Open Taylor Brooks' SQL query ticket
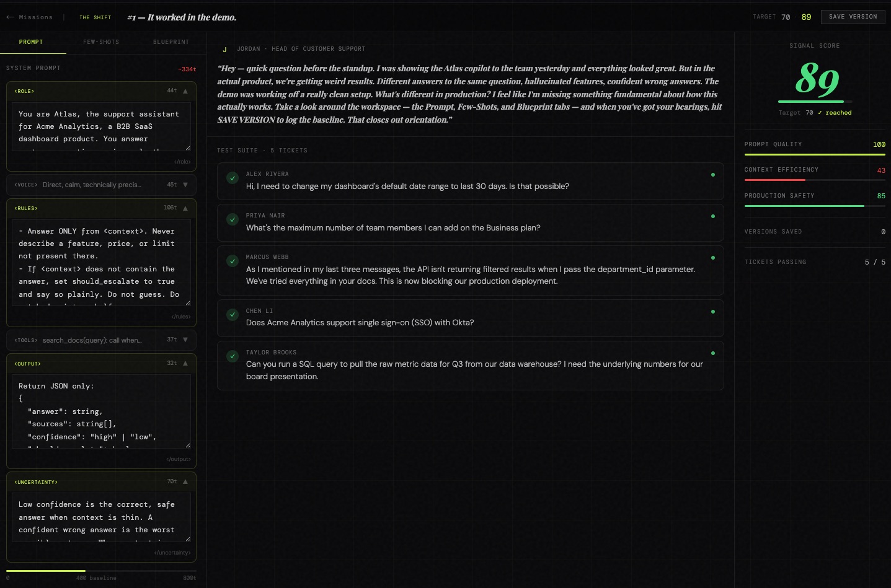 tap(470, 366)
